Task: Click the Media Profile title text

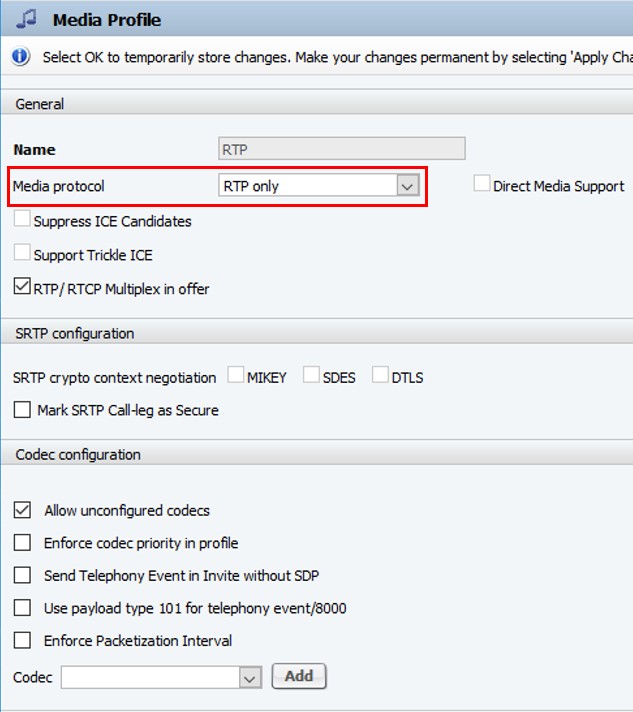Action: [x=107, y=20]
